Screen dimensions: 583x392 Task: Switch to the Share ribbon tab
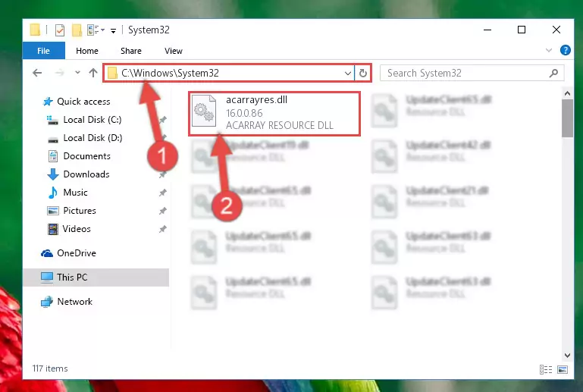click(131, 51)
